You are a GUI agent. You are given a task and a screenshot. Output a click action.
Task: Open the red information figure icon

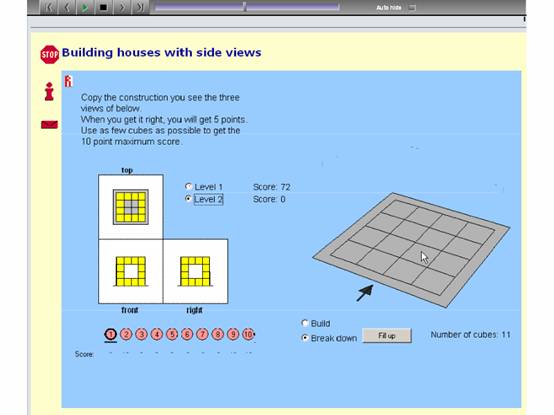pyautogui.click(x=49, y=91)
